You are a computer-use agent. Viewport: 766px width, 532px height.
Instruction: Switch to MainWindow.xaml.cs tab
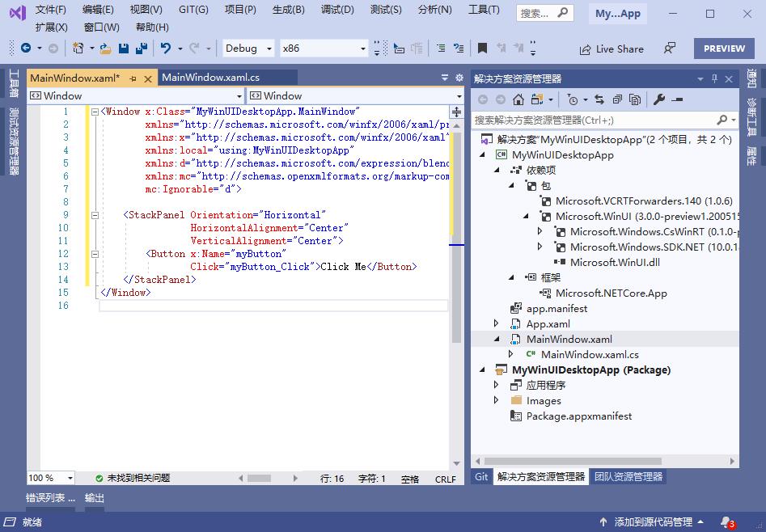(210, 78)
